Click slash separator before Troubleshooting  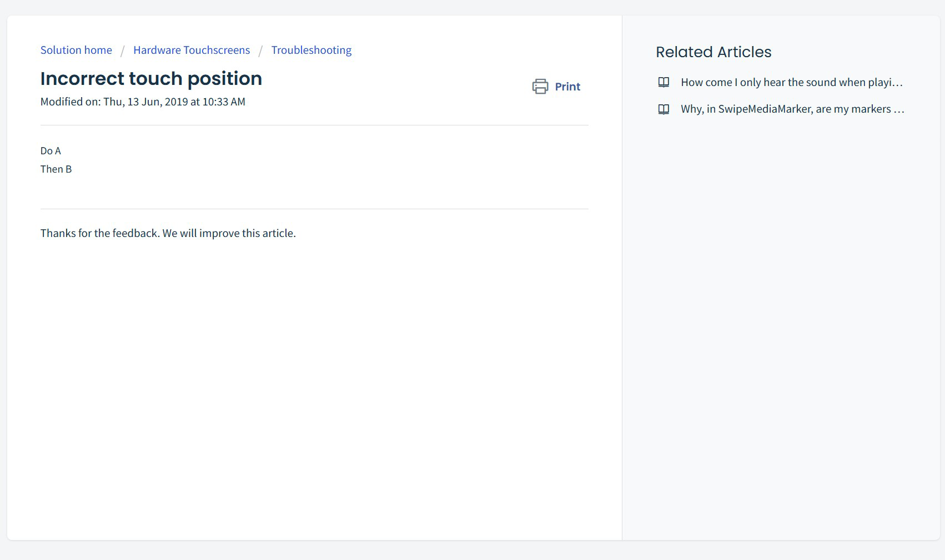(x=260, y=51)
